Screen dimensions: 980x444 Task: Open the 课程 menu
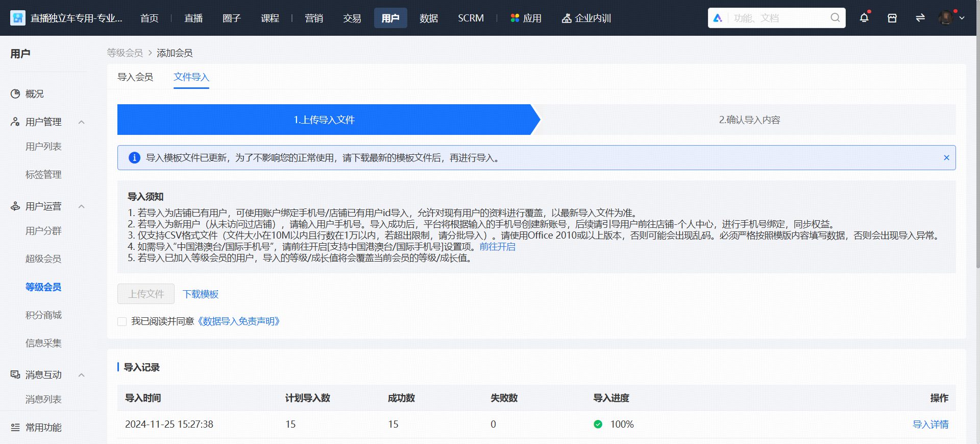pos(270,18)
